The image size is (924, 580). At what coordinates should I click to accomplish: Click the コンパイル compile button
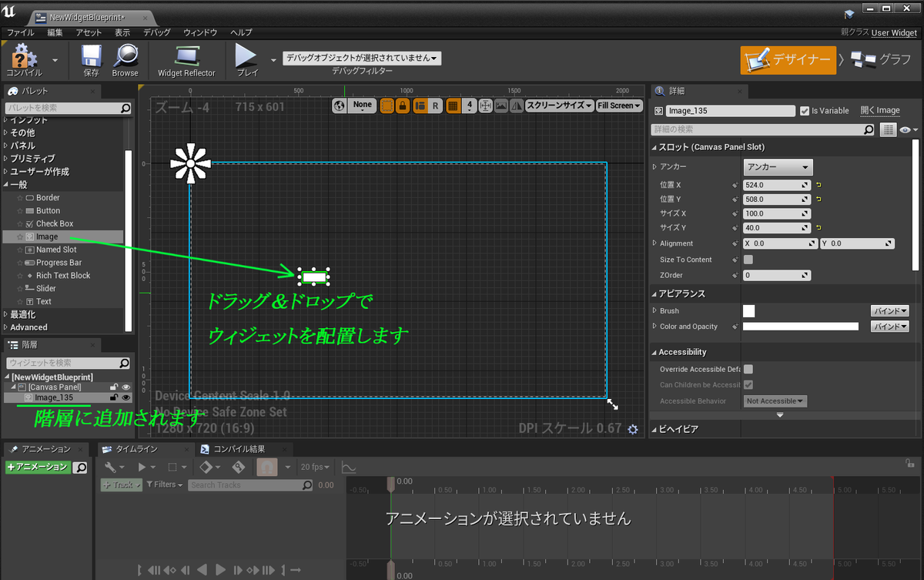(24, 59)
